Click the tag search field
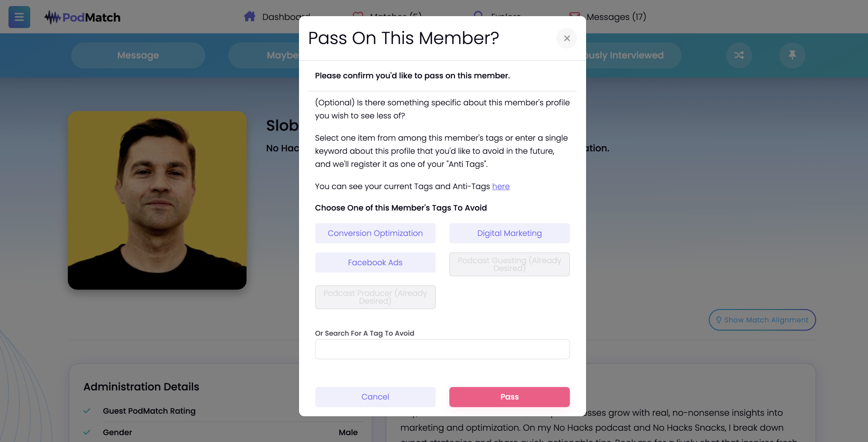Viewport: 868px width, 442px height. coord(442,349)
